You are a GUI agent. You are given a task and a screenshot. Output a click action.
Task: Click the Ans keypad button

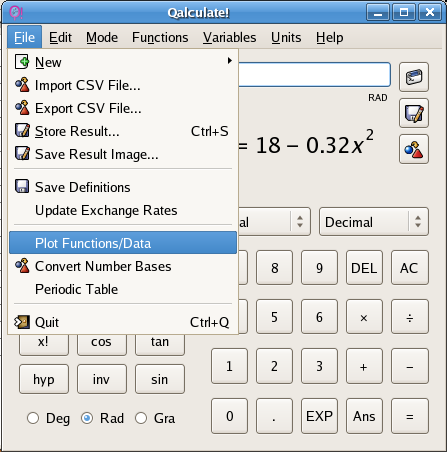coord(364,416)
